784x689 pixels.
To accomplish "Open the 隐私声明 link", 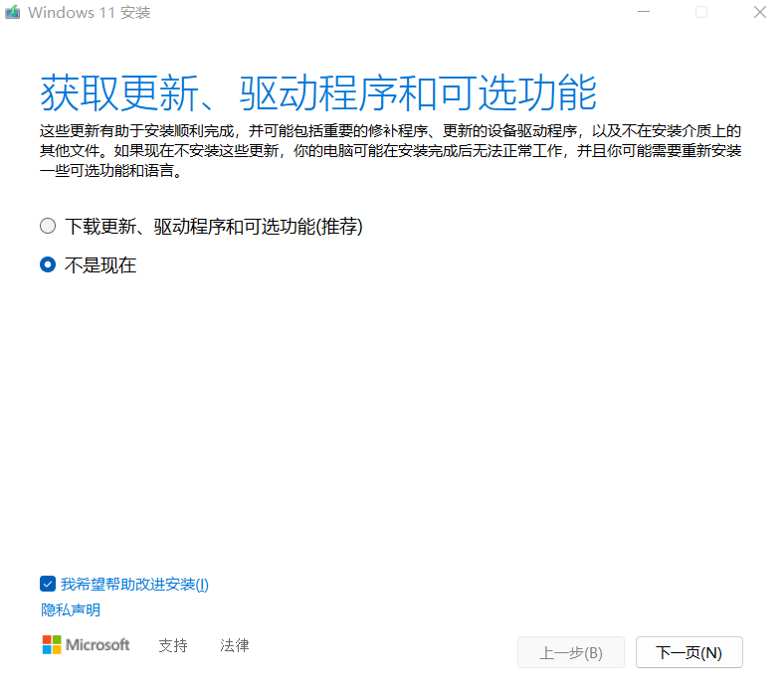I will click(x=71, y=609).
